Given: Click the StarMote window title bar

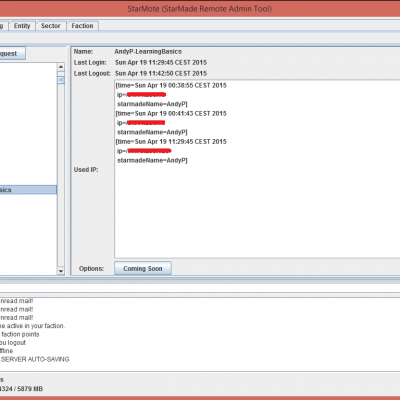Looking at the screenshot, I should (200, 9).
